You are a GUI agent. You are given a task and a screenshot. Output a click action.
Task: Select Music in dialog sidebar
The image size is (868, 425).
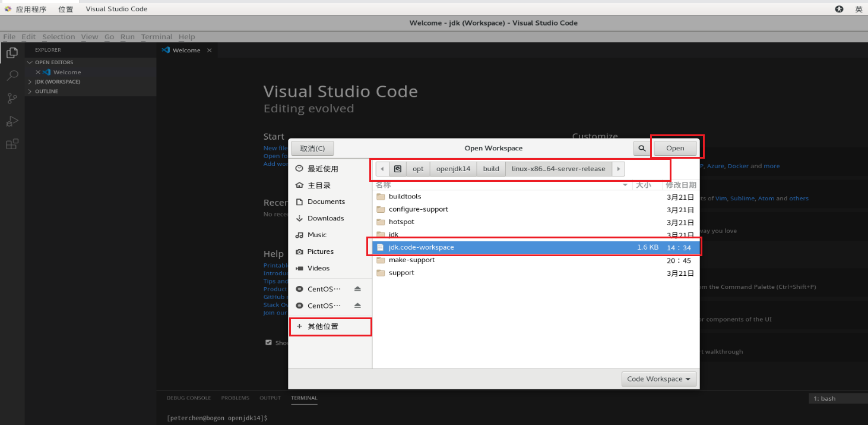tap(330, 235)
